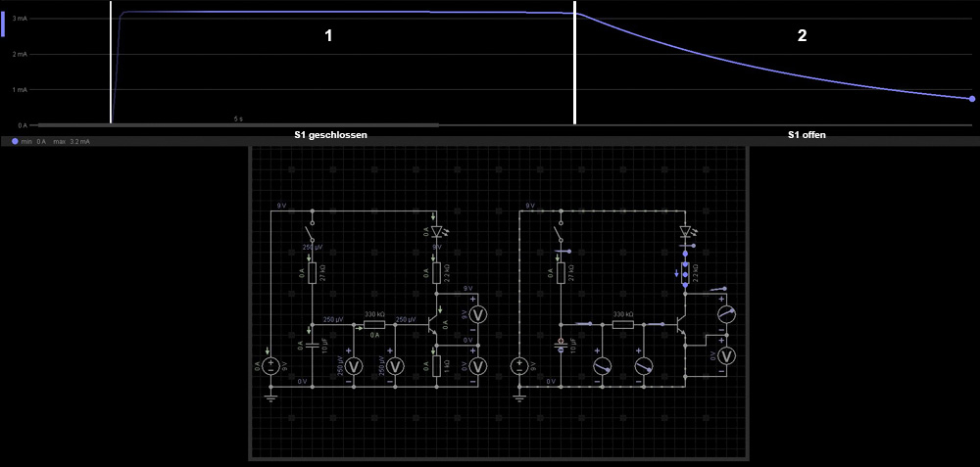Click the purple signal dot in graph legend
980x467 pixels.
[x=15, y=142]
